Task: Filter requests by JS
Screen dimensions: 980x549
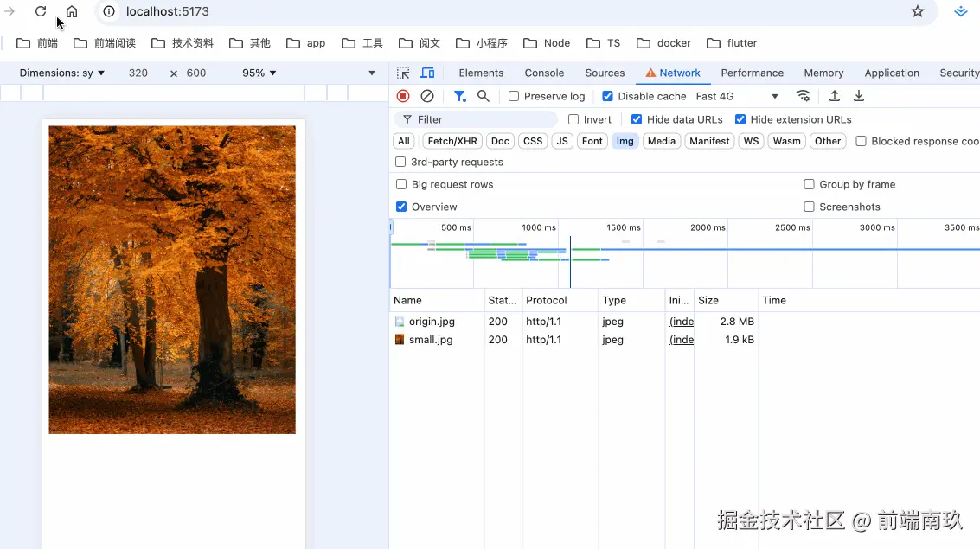Action: click(562, 141)
